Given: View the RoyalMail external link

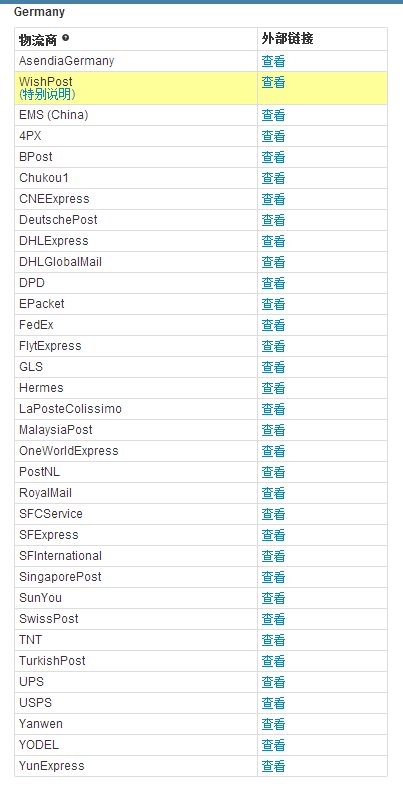Looking at the screenshot, I should point(273,494).
